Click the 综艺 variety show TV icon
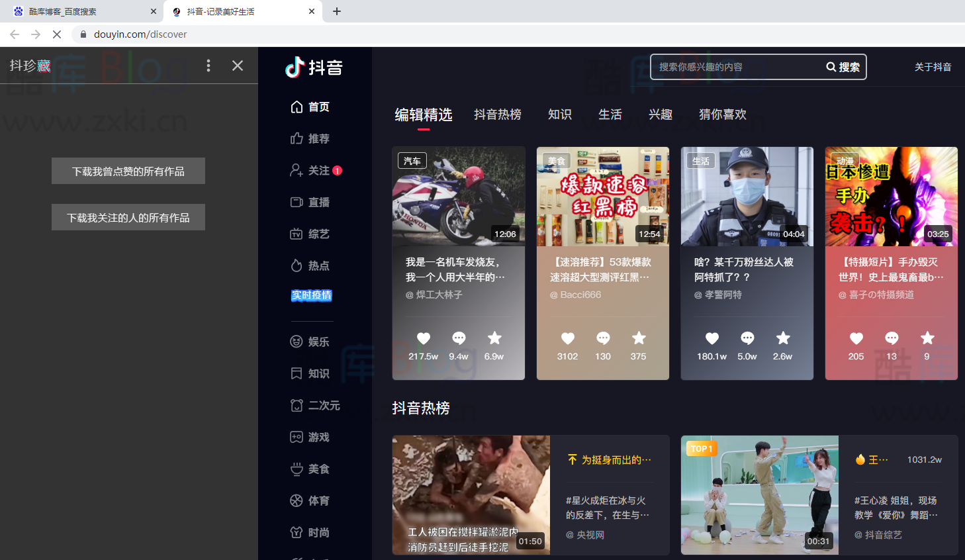 click(x=295, y=234)
